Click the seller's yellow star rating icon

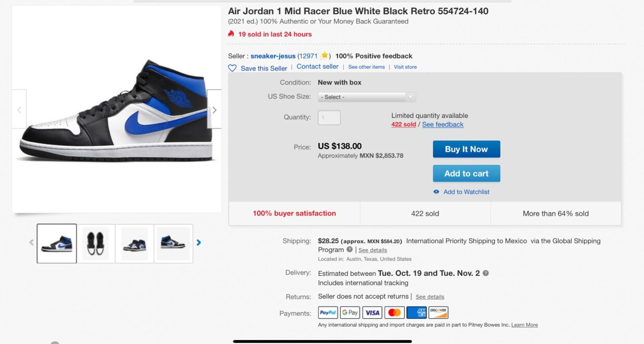tap(324, 56)
